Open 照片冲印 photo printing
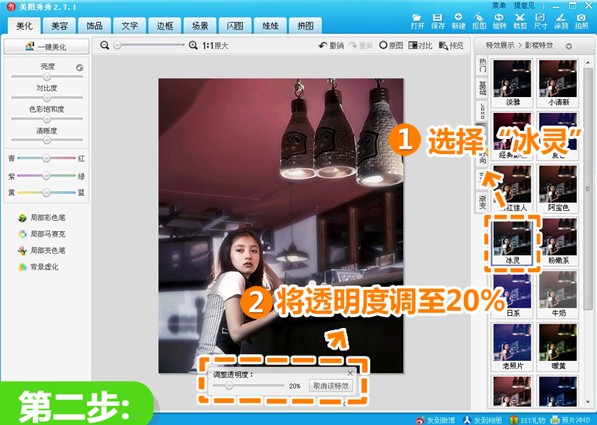This screenshot has width=597, height=425. tap(571, 420)
